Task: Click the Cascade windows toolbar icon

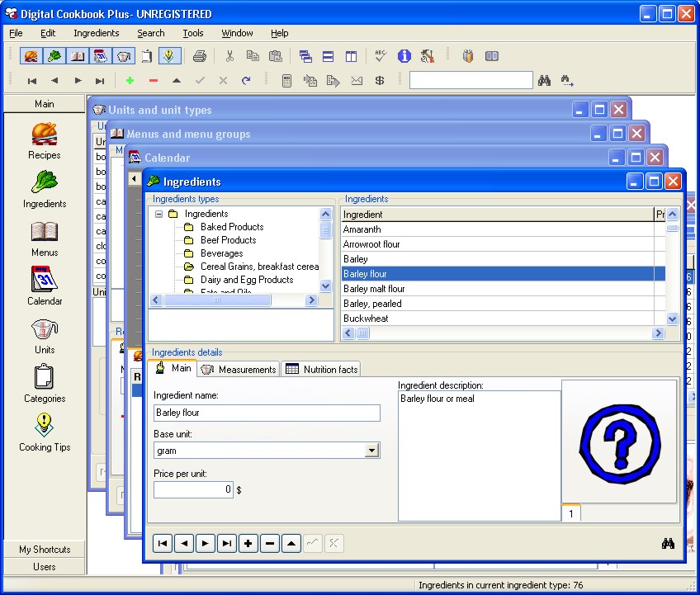Action: tap(305, 56)
